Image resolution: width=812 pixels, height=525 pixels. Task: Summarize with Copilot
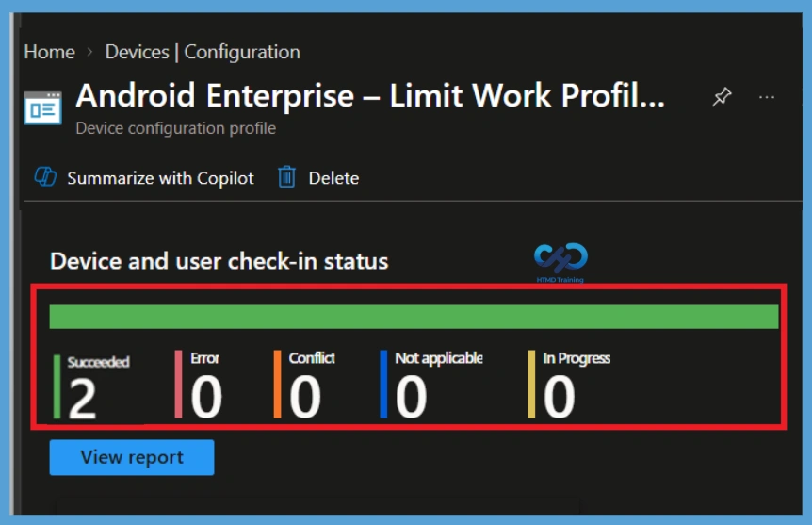pyautogui.click(x=160, y=178)
